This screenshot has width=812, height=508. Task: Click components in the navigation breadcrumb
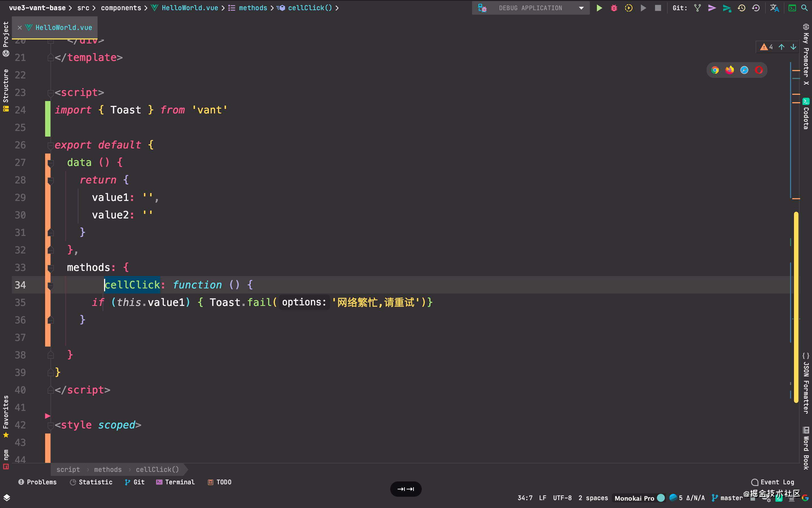[x=121, y=8]
